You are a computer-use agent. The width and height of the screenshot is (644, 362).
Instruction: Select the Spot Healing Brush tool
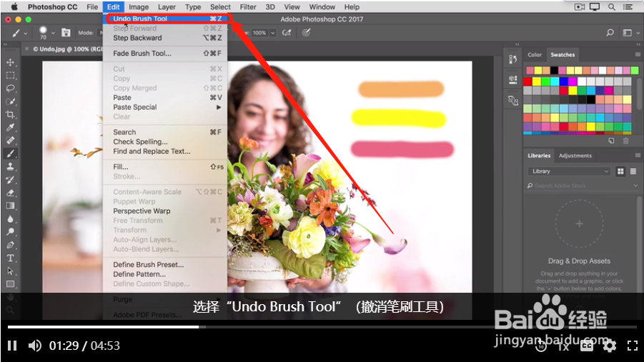coord(10,141)
